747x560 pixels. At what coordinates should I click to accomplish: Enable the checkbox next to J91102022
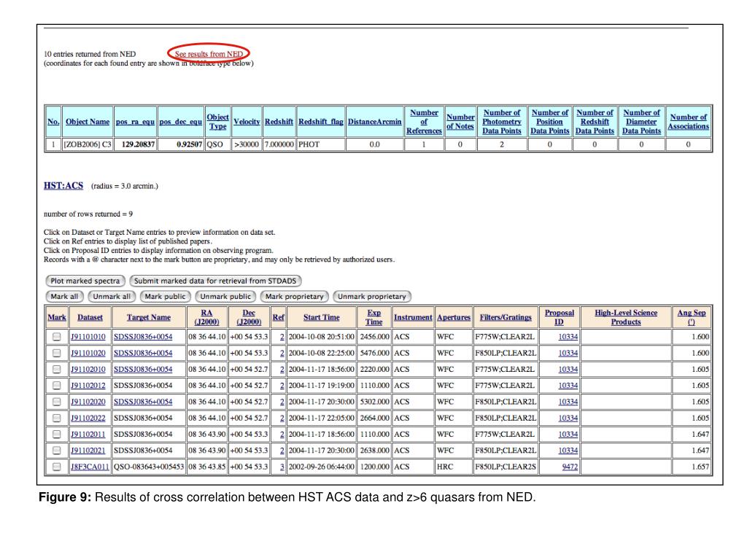click(x=57, y=418)
